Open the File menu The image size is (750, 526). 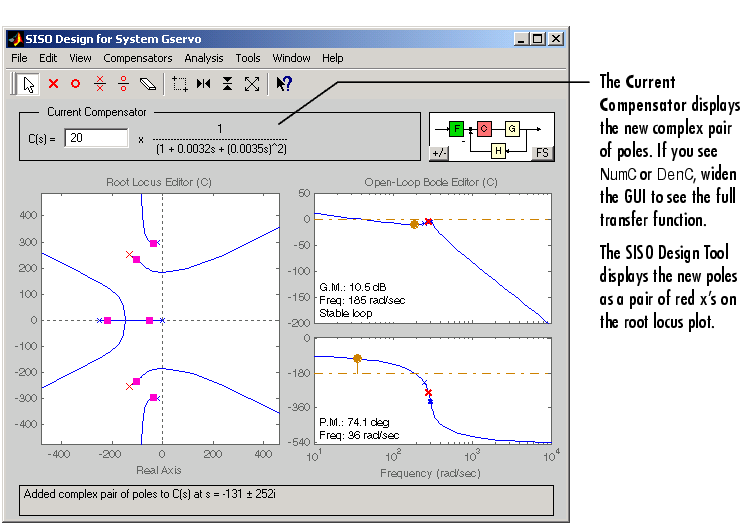[19, 58]
